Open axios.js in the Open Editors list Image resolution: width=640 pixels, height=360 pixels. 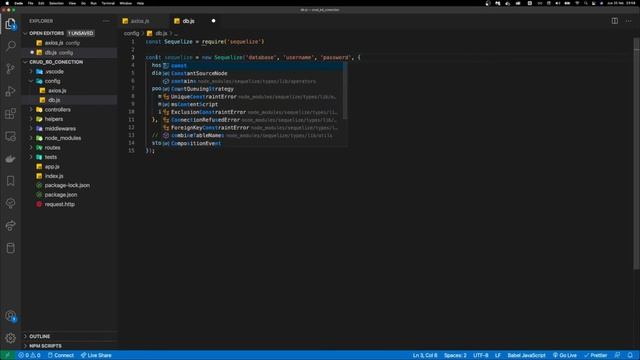(x=69, y=43)
